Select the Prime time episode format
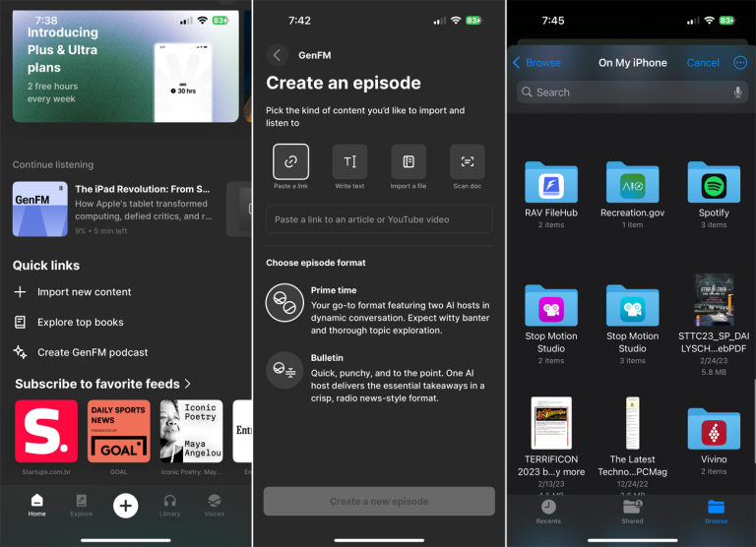 (284, 303)
